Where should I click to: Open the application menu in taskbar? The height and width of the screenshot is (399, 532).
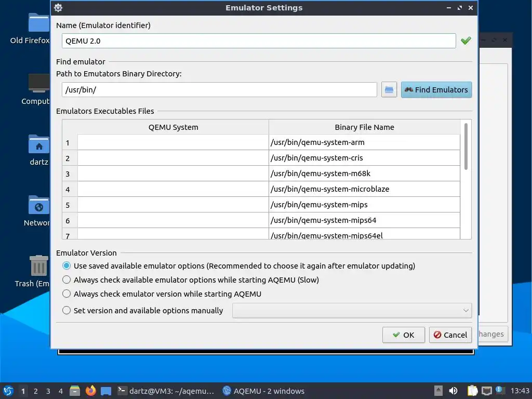point(8,391)
